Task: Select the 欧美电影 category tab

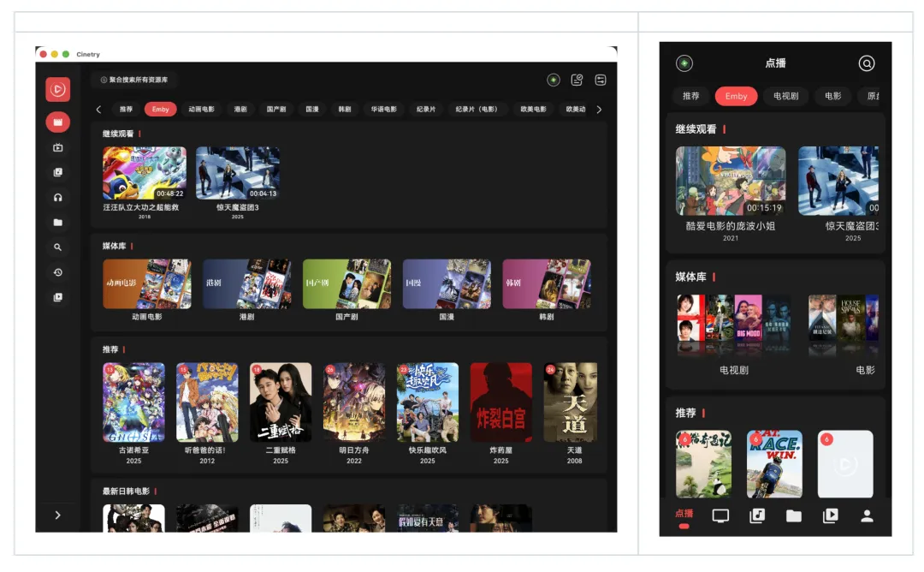Action: tap(533, 109)
